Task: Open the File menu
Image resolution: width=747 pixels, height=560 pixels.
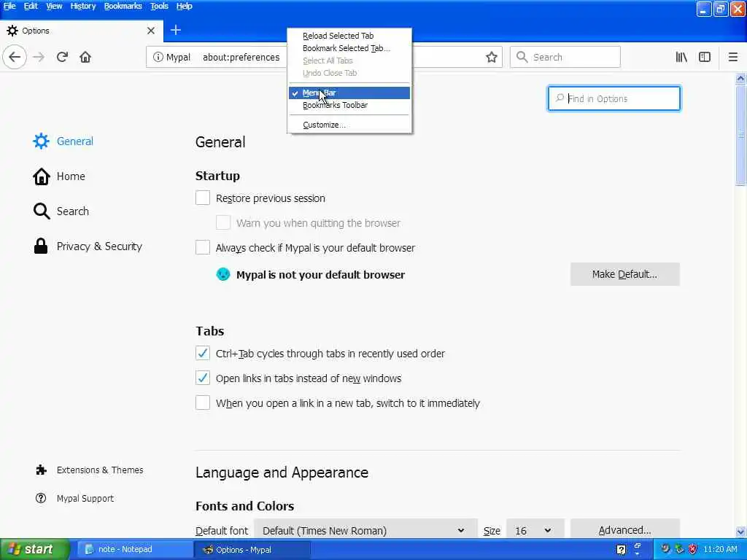Action: [x=9, y=6]
